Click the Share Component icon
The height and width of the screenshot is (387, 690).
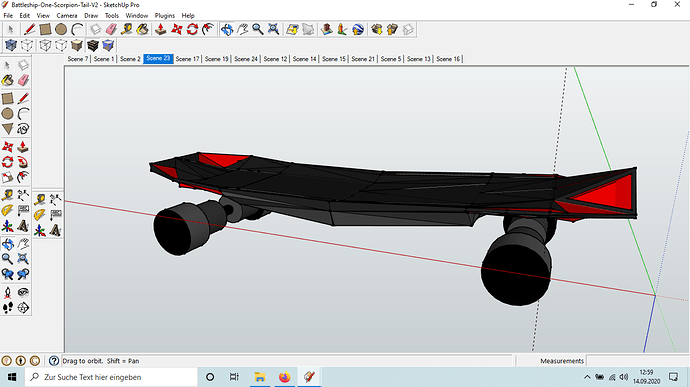(x=408, y=29)
